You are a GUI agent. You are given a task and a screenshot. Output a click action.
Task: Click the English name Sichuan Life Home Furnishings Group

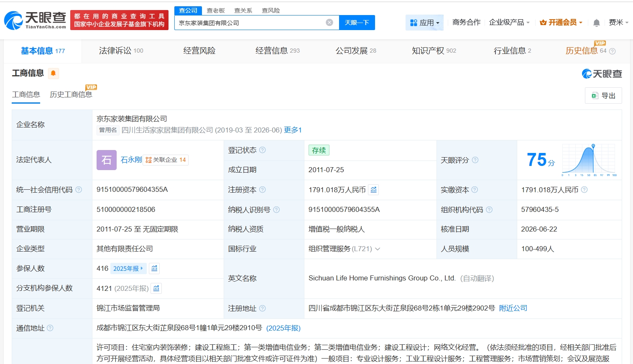[382, 278]
